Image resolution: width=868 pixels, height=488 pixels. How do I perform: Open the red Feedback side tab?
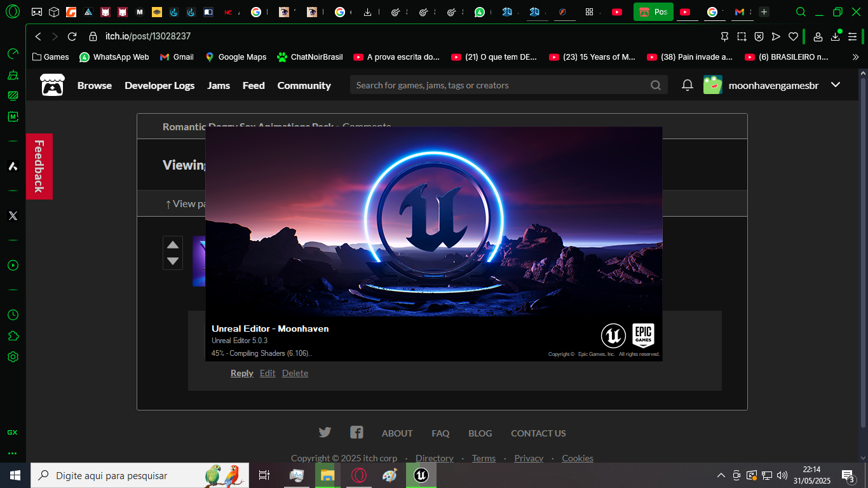tap(39, 166)
